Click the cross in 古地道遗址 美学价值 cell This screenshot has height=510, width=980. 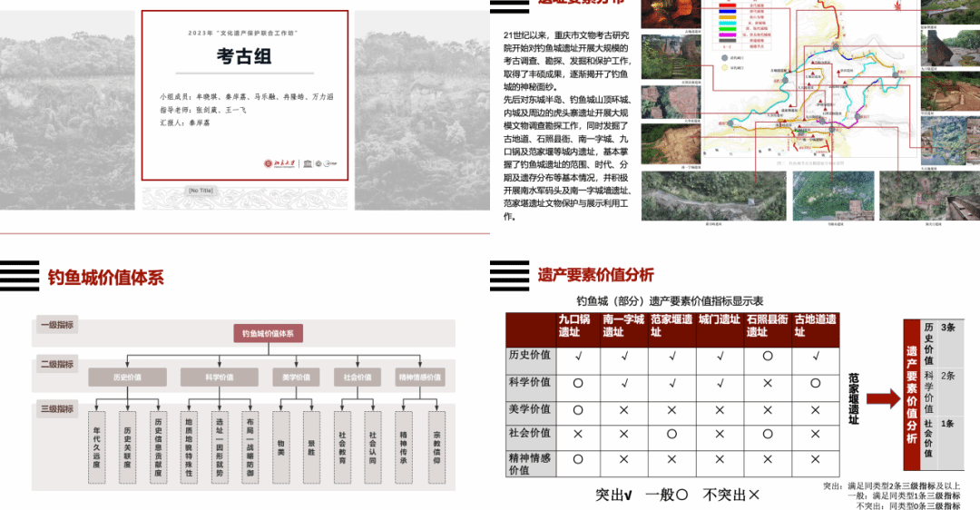(814, 410)
